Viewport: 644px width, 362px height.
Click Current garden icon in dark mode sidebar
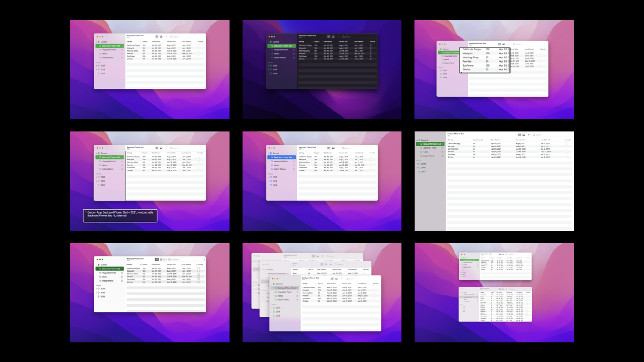tap(271, 42)
